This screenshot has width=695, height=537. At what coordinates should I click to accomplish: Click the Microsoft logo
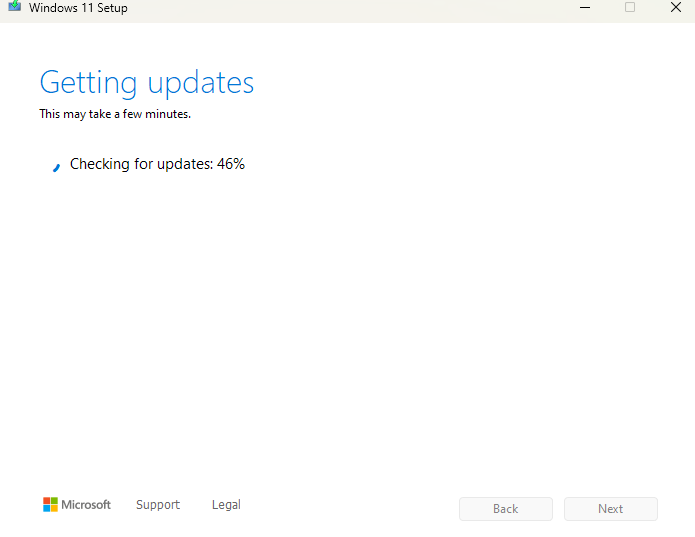[77, 505]
